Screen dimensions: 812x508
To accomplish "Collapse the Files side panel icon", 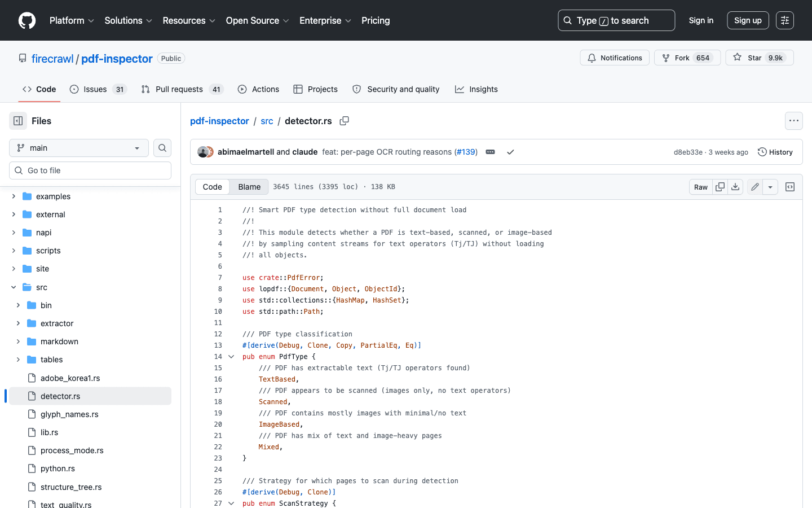I will (x=18, y=121).
